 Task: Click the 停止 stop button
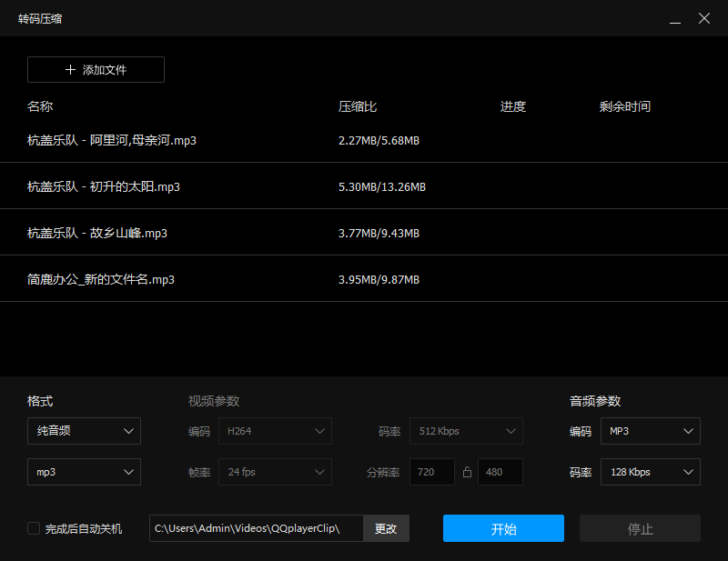[640, 527]
